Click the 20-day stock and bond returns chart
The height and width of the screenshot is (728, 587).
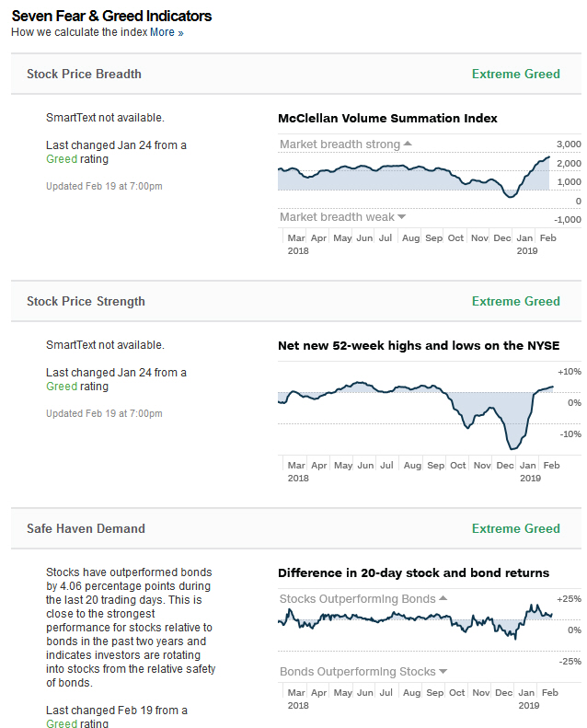click(414, 621)
